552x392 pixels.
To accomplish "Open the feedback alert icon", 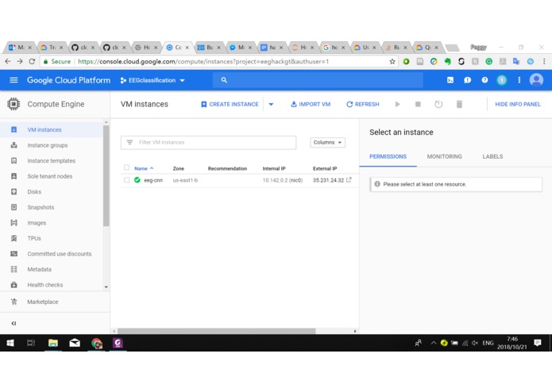I will [468, 80].
